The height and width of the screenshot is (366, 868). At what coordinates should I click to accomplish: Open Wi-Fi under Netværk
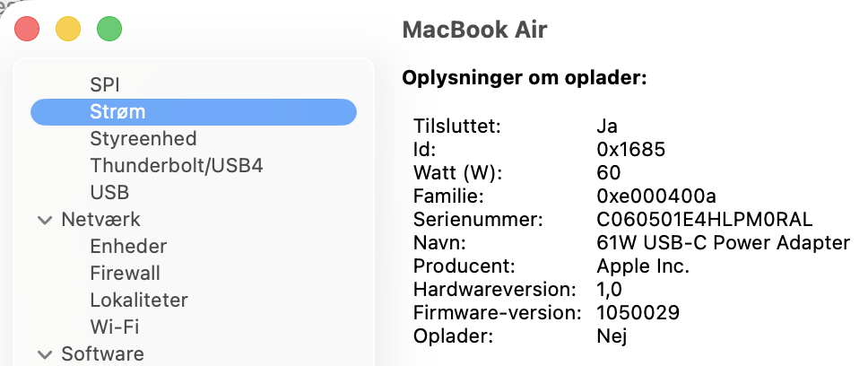point(114,327)
